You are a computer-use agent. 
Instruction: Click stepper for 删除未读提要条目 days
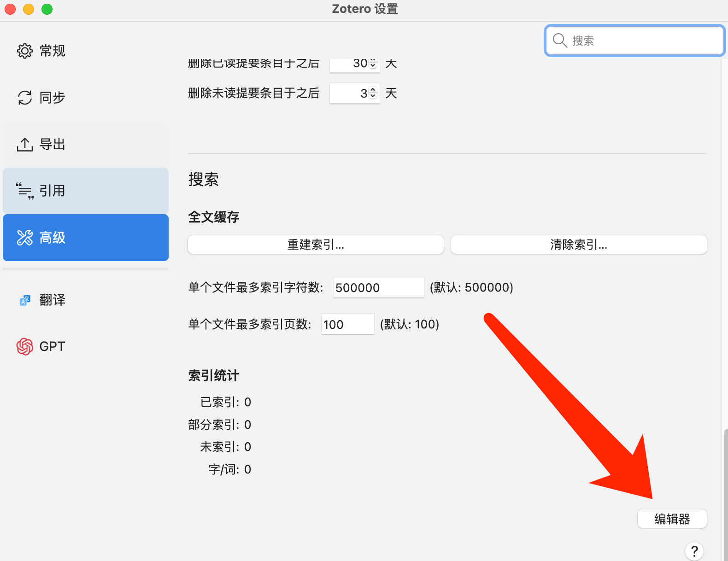[373, 93]
